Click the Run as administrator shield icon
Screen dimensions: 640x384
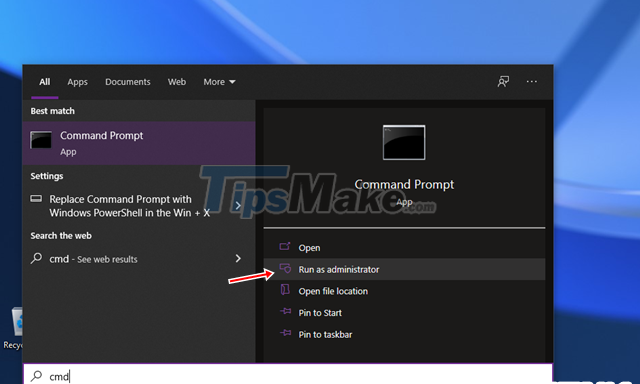coord(285,268)
